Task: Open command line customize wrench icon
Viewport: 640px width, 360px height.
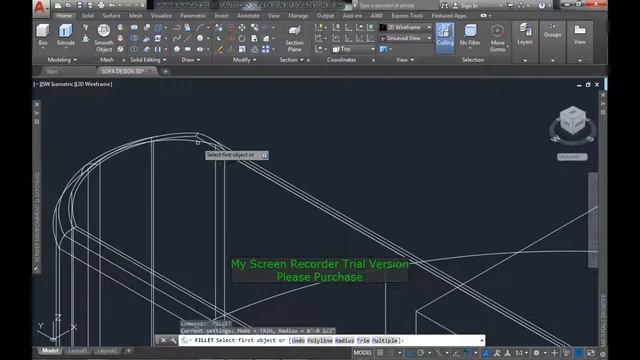Action: [173, 340]
